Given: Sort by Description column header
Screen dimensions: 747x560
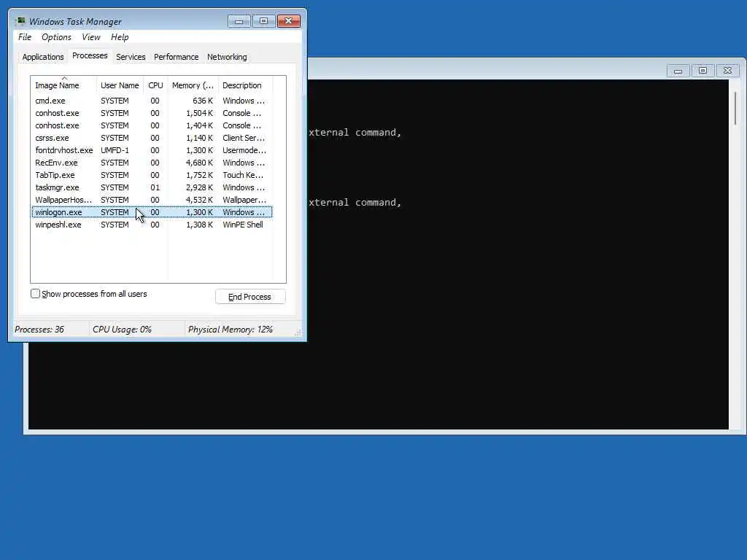Looking at the screenshot, I should tap(245, 85).
